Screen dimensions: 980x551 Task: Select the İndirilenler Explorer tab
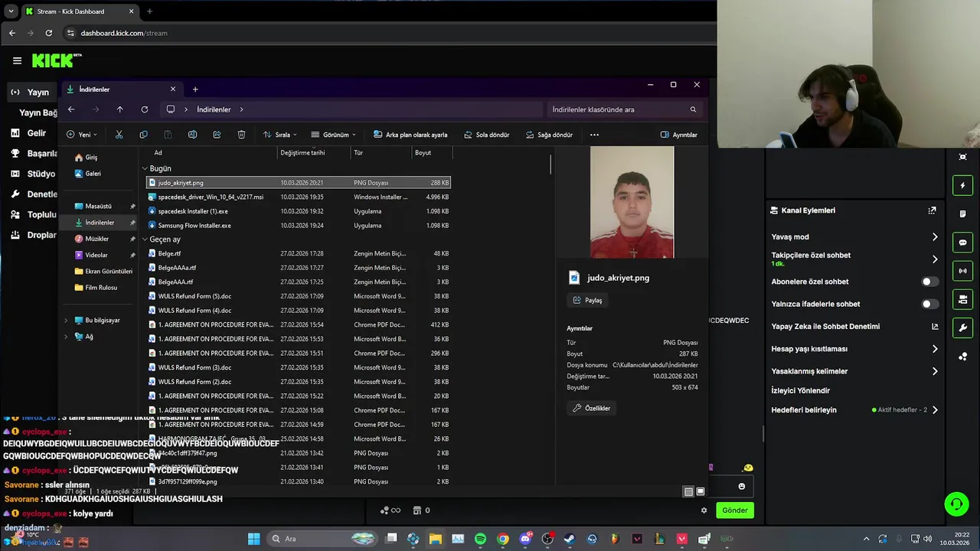click(x=122, y=90)
